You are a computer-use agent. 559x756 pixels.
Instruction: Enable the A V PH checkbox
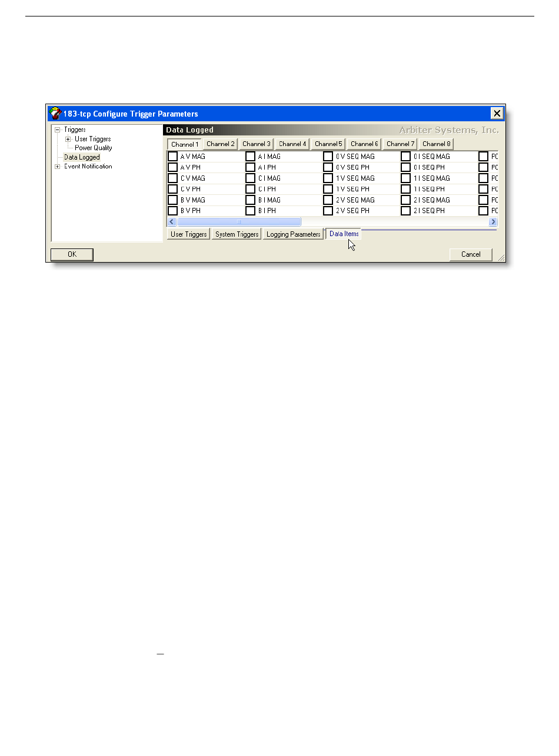coord(173,167)
